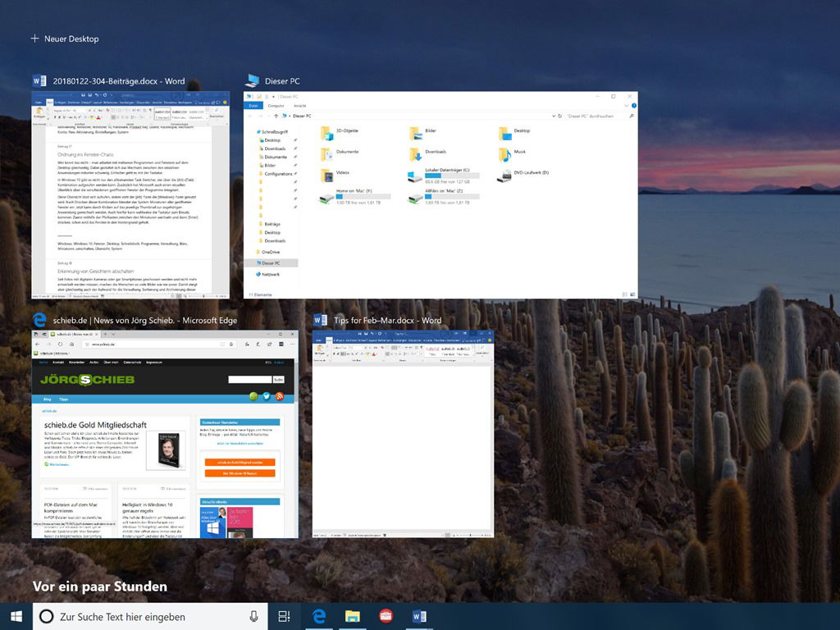Toggle the Task View taskbar button
This screenshot has height=630, width=840.
point(285,617)
